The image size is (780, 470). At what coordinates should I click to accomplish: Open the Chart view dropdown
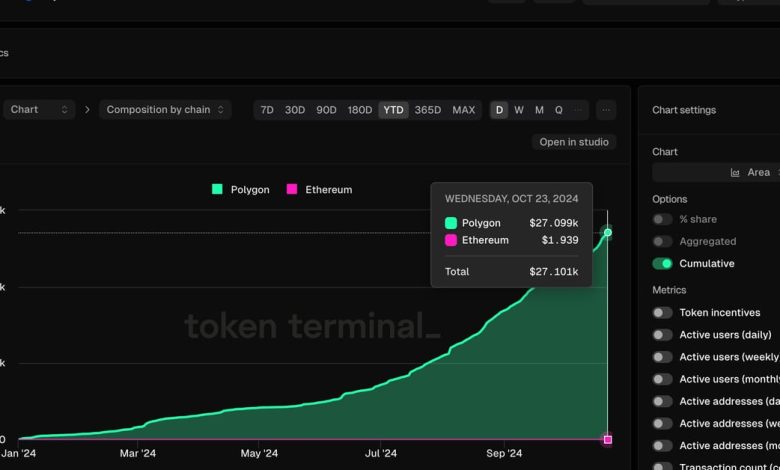tap(38, 110)
